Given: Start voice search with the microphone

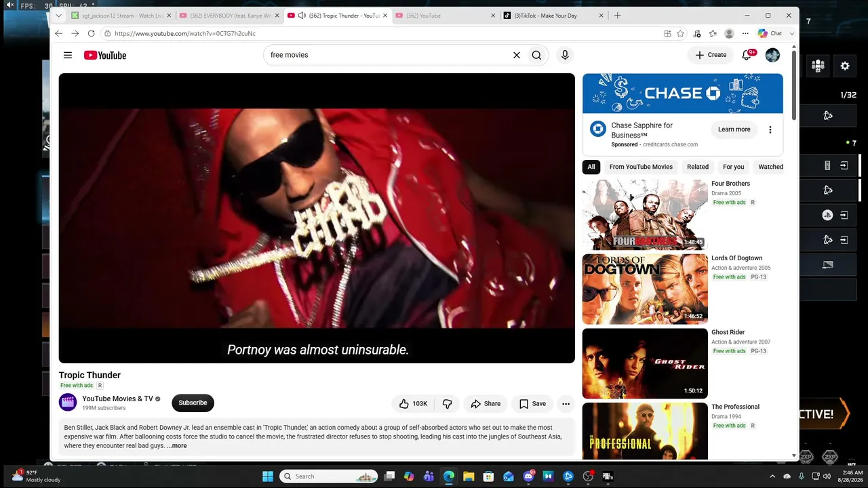Looking at the screenshot, I should pos(565,55).
